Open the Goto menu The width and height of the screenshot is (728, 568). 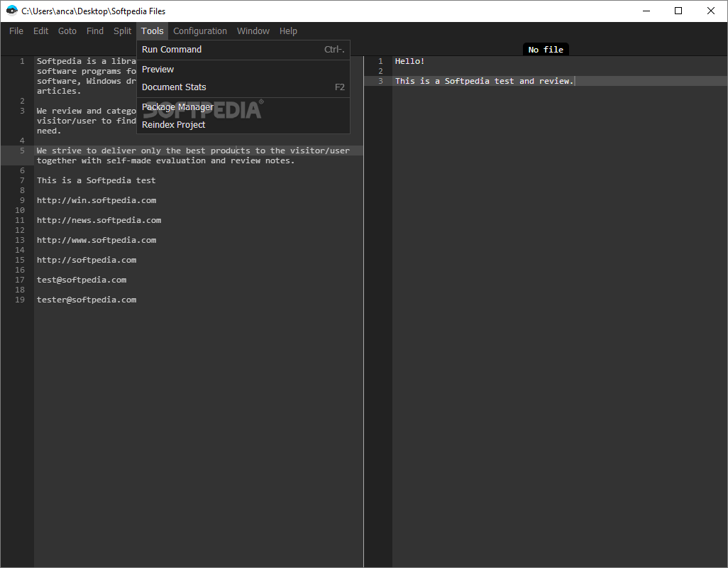pyautogui.click(x=67, y=31)
